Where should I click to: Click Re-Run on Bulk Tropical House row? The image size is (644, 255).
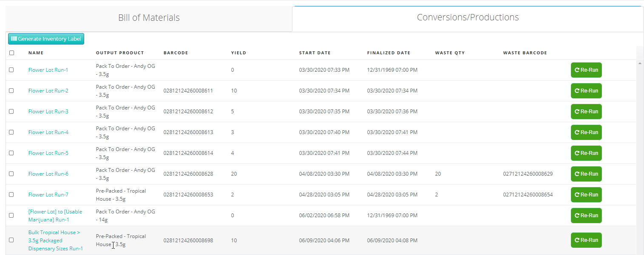(586, 240)
